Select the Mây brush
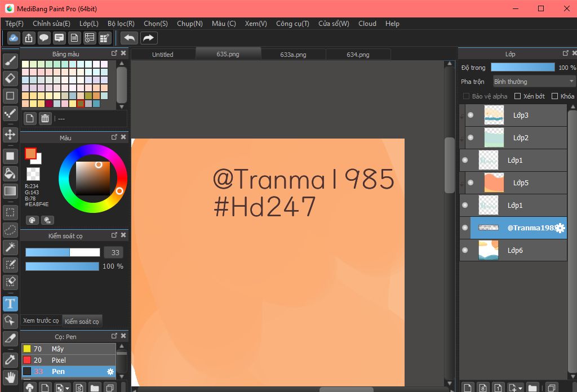The height and width of the screenshot is (392, 577). (x=68, y=349)
